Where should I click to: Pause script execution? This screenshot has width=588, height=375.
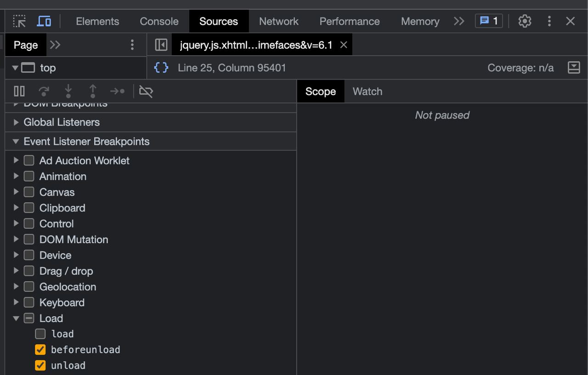(x=19, y=91)
